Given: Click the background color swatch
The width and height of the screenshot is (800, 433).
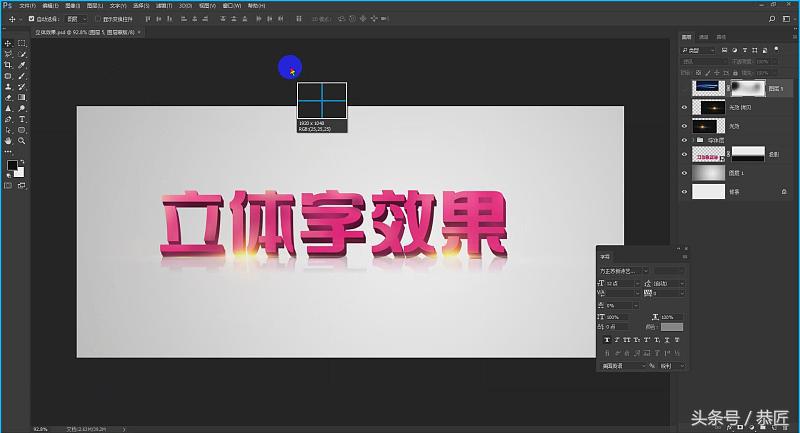Looking at the screenshot, I should coord(20,173).
